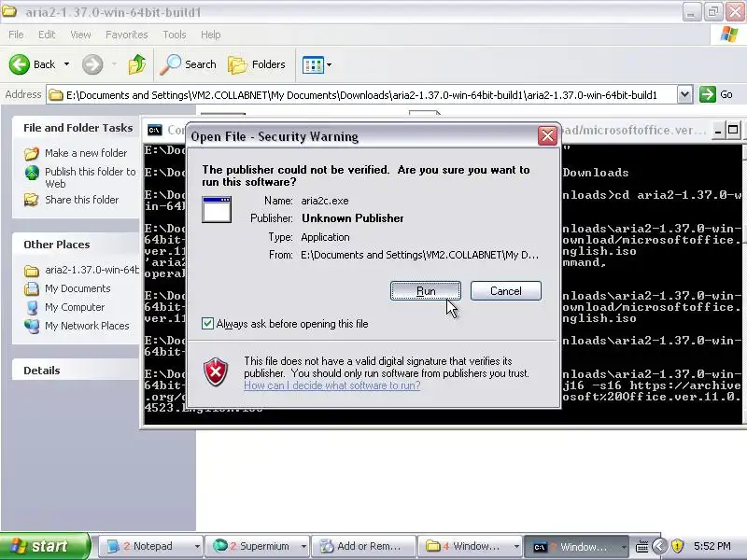Open Notepad taskbar group dropdown arrow
The image size is (747, 560).
[x=197, y=546]
